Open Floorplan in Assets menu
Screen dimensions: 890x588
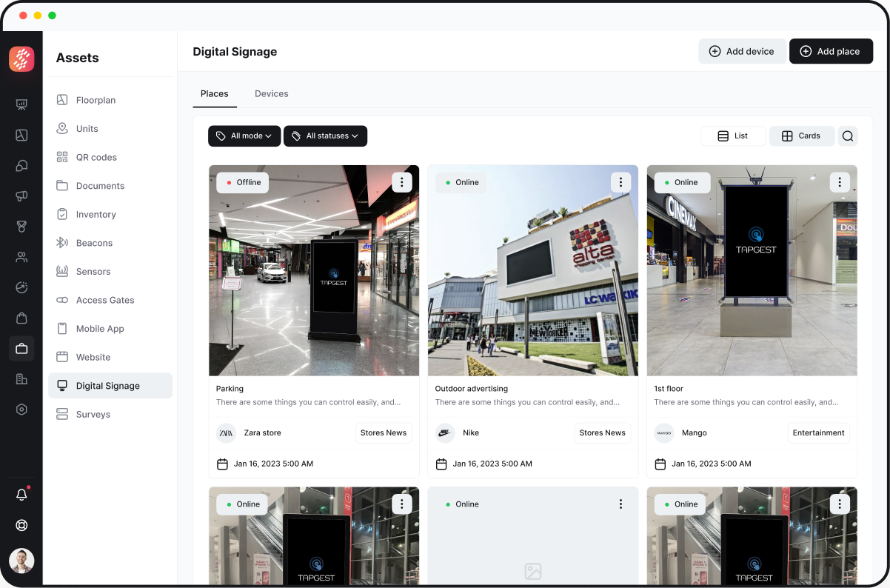(x=110, y=100)
